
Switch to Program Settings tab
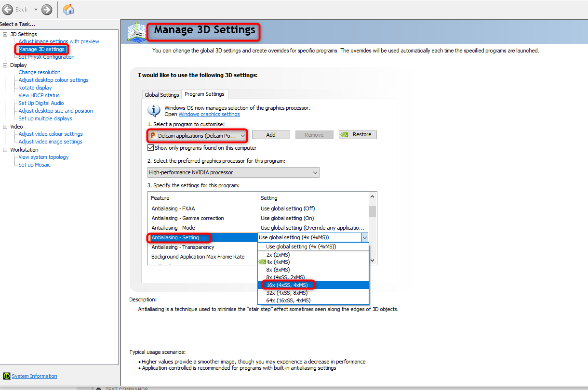click(x=204, y=94)
